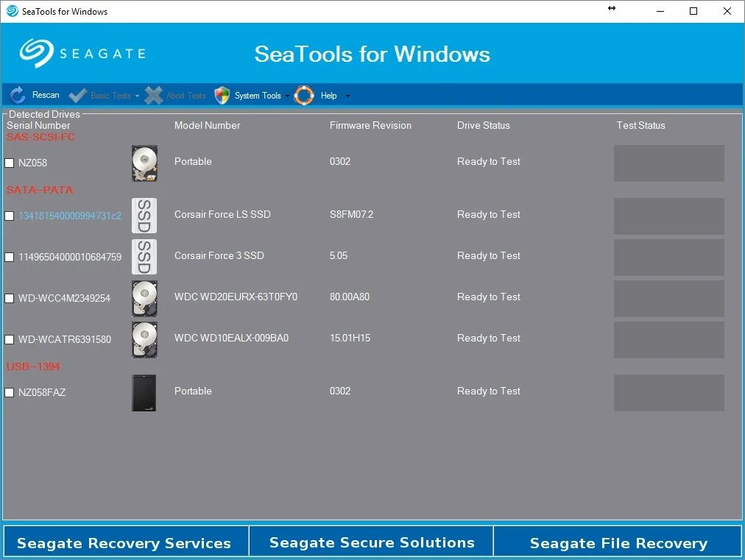The height and width of the screenshot is (560, 745).
Task: Click the hard drive icon for WD20EURX
Action: pyautogui.click(x=144, y=298)
